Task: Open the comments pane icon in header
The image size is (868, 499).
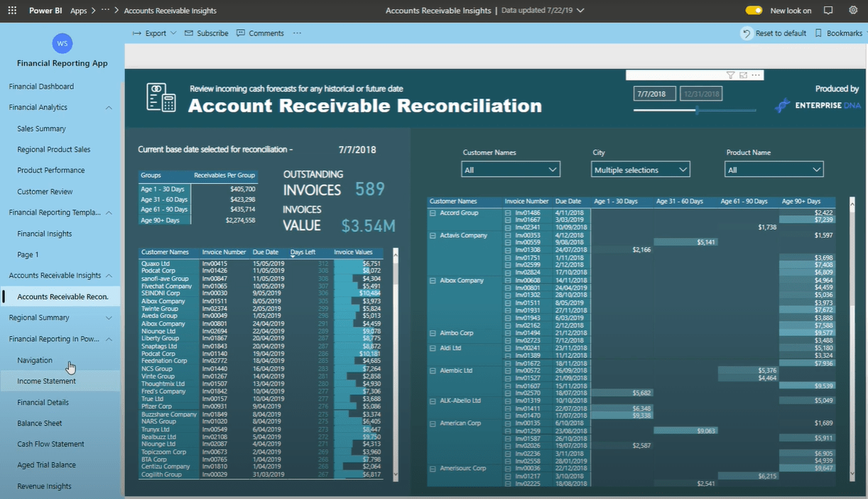Action: click(x=828, y=11)
